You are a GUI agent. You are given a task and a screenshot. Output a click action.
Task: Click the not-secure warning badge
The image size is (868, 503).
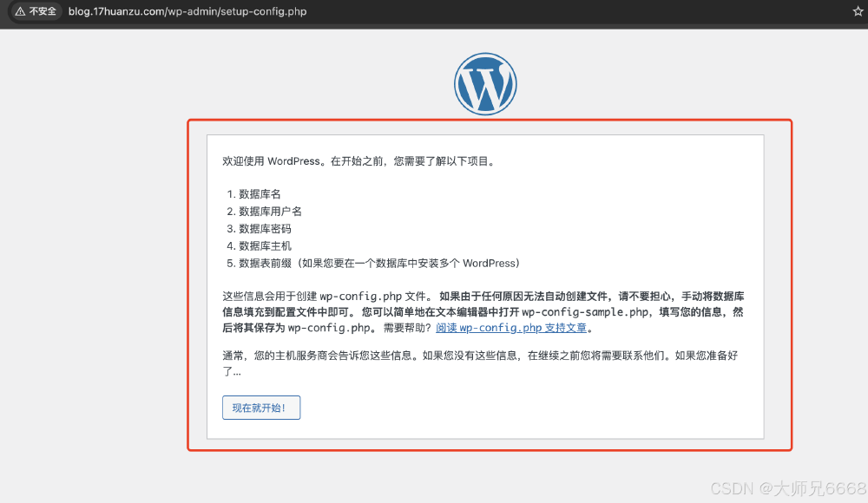coord(36,11)
